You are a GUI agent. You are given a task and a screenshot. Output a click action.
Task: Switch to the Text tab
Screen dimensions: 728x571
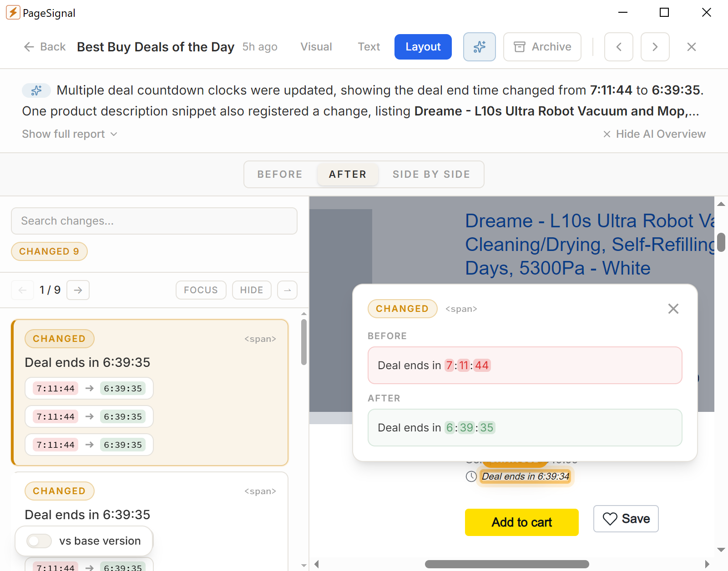(369, 47)
